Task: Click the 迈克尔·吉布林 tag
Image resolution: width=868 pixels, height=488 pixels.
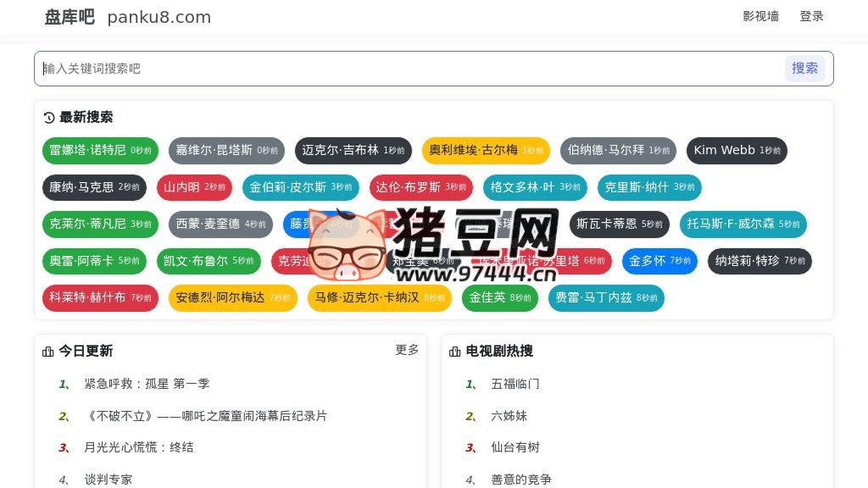Action: (353, 150)
